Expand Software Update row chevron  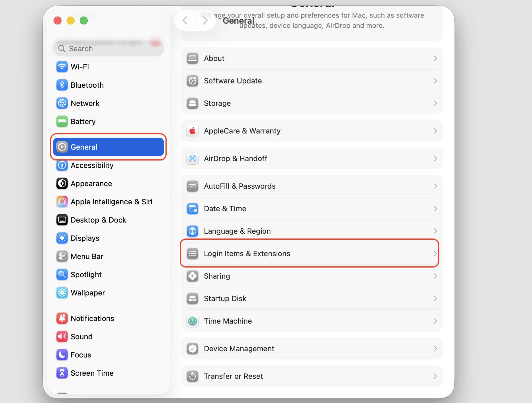click(435, 81)
